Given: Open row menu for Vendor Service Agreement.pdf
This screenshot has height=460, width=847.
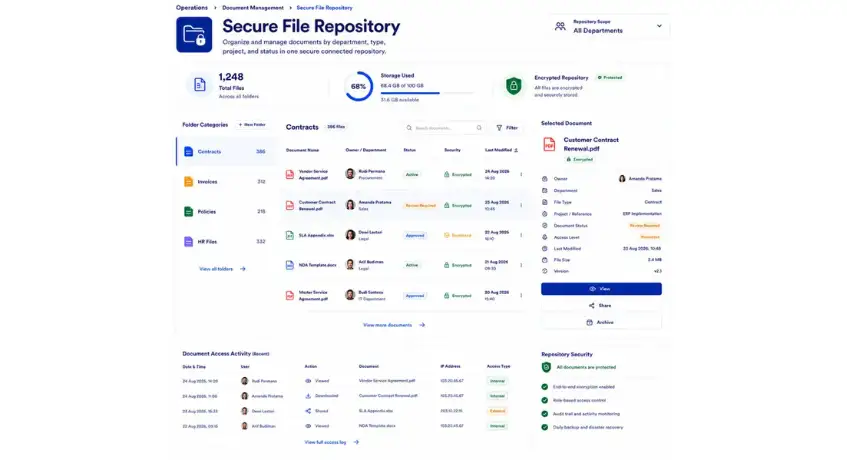Looking at the screenshot, I should click(x=521, y=174).
